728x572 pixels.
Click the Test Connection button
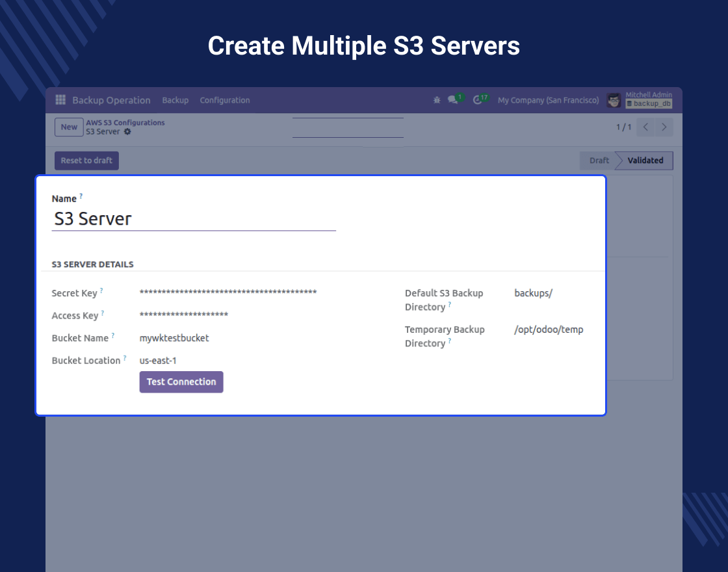[181, 382]
